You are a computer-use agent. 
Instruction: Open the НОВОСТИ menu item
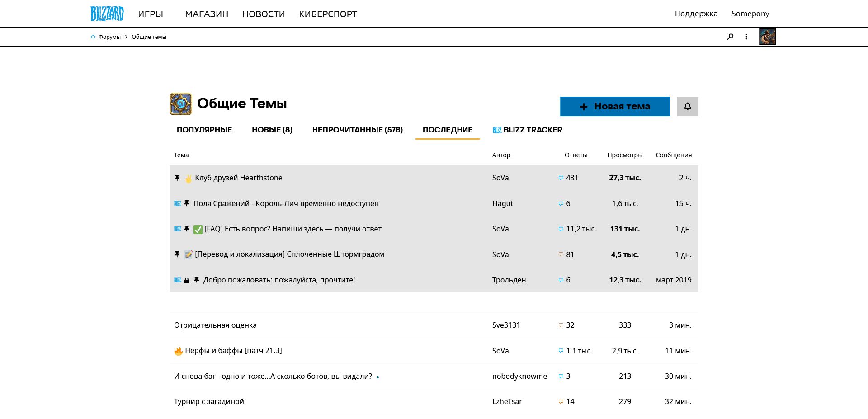pos(264,14)
